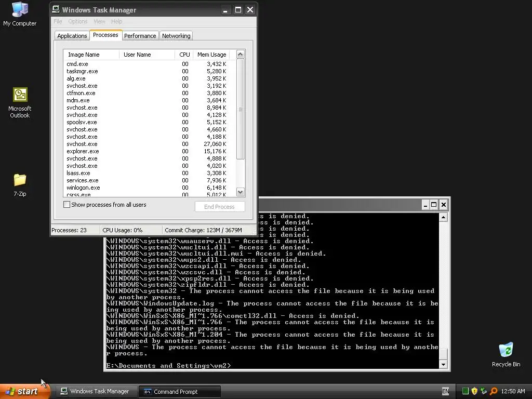Screen dimensions: 532x399
Task: Open the File menu in Task Manager
Action: 58,21
